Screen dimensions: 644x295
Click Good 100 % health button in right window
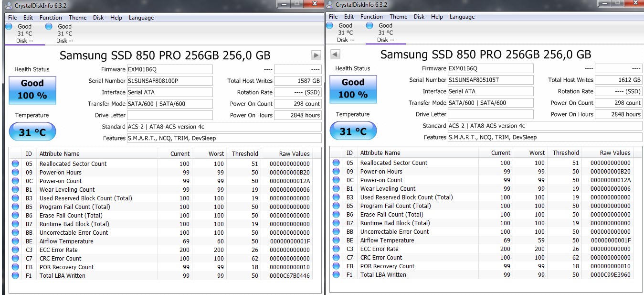point(353,88)
